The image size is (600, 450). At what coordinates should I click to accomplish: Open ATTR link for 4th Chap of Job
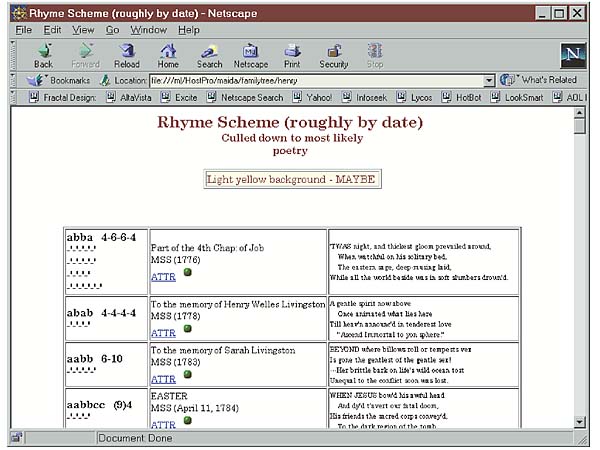tap(163, 276)
